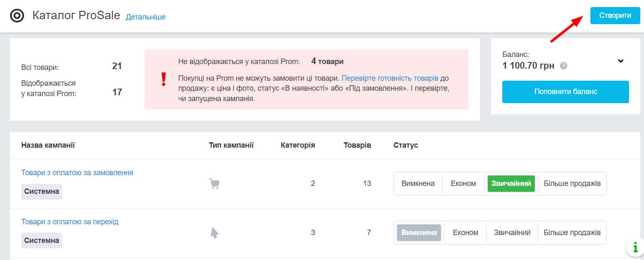
Task: Click the cursor arrow campaign type icon
Action: click(x=214, y=233)
